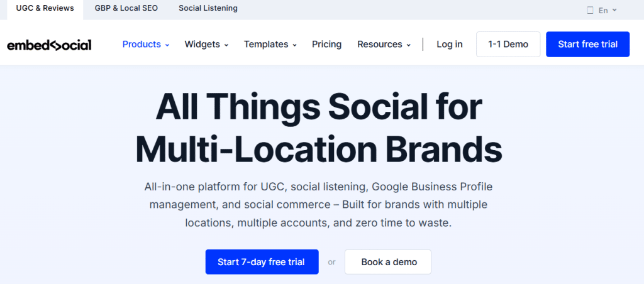
Task: Click the chevron arrow next to Resources
Action: (x=409, y=45)
